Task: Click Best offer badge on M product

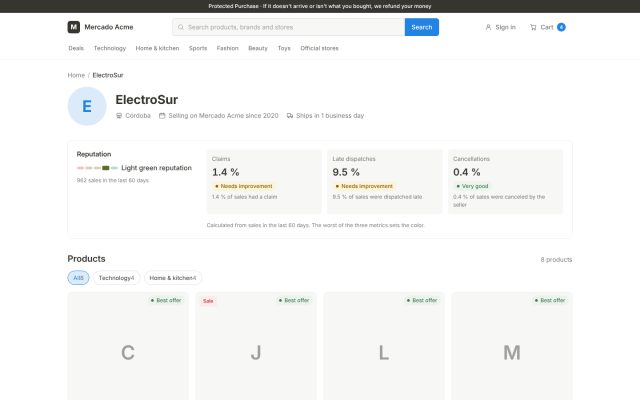Action: [550, 300]
